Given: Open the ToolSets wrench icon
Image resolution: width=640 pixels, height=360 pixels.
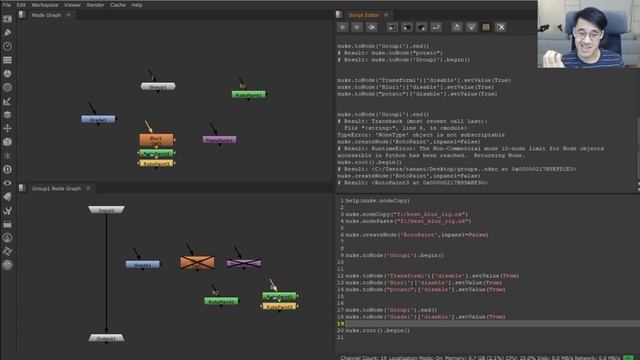Looking at the screenshot, I should tap(7, 211).
